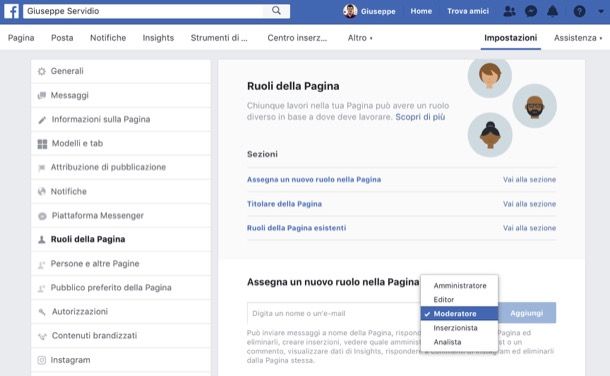
Task: Click the grid icon for Modelli e tab
Action: (x=42, y=144)
